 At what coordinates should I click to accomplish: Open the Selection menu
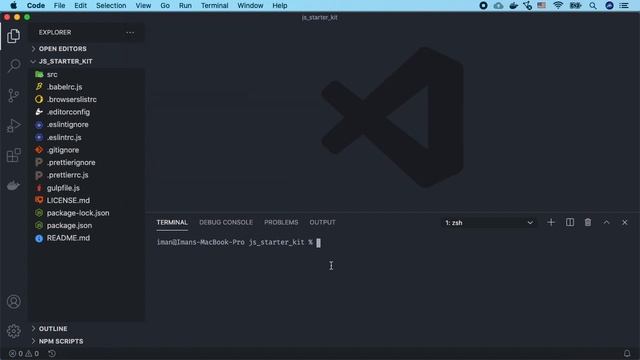click(x=111, y=6)
